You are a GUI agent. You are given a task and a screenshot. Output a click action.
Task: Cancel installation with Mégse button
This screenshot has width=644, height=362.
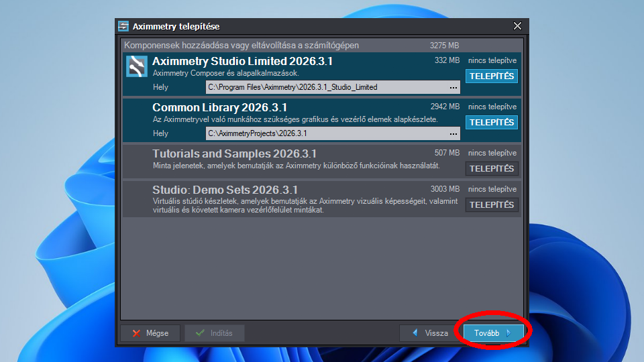pyautogui.click(x=150, y=333)
